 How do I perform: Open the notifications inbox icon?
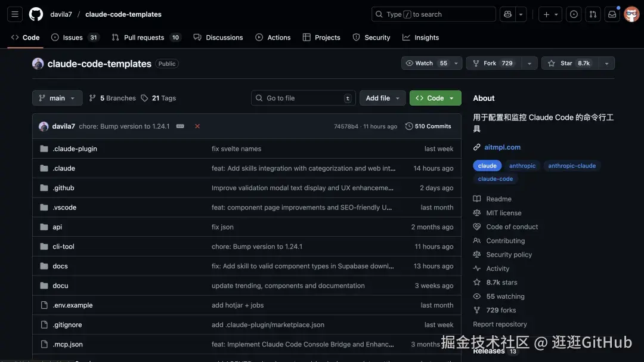coord(612,14)
